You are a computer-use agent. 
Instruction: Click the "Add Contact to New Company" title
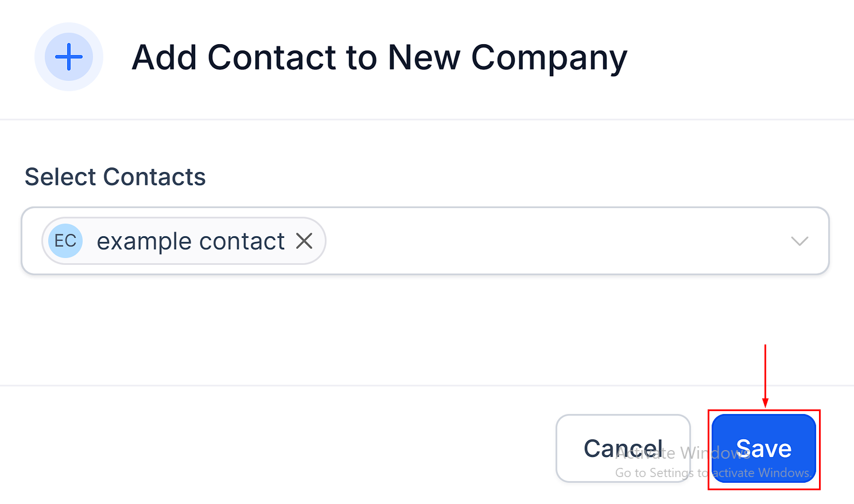click(379, 57)
